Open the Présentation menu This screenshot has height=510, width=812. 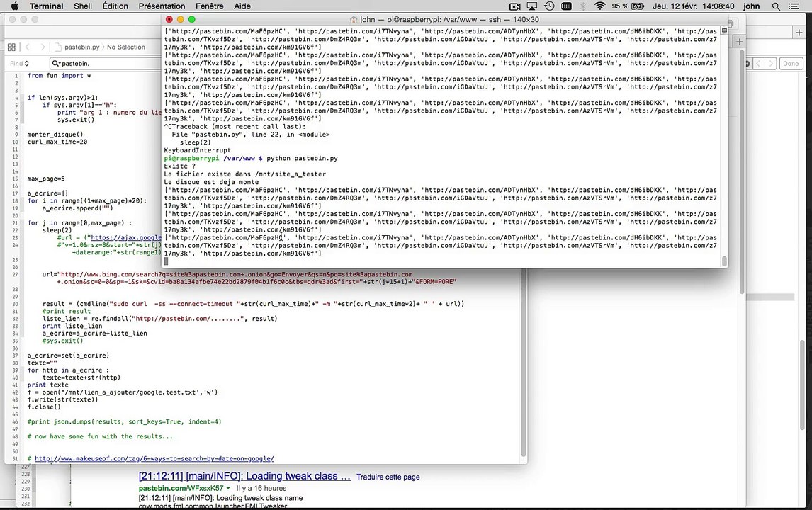coord(162,6)
